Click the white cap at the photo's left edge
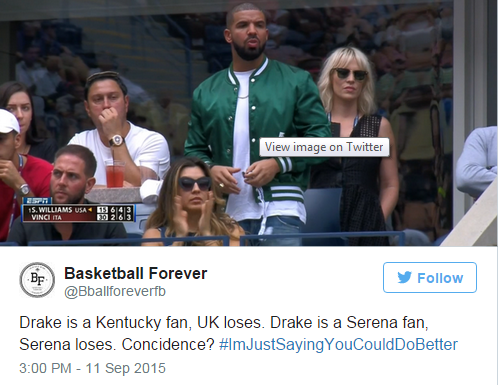 point(9,121)
